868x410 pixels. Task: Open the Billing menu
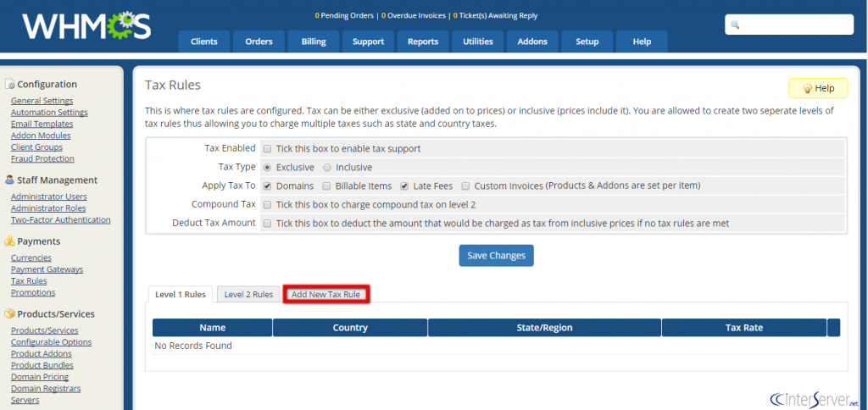click(x=314, y=42)
